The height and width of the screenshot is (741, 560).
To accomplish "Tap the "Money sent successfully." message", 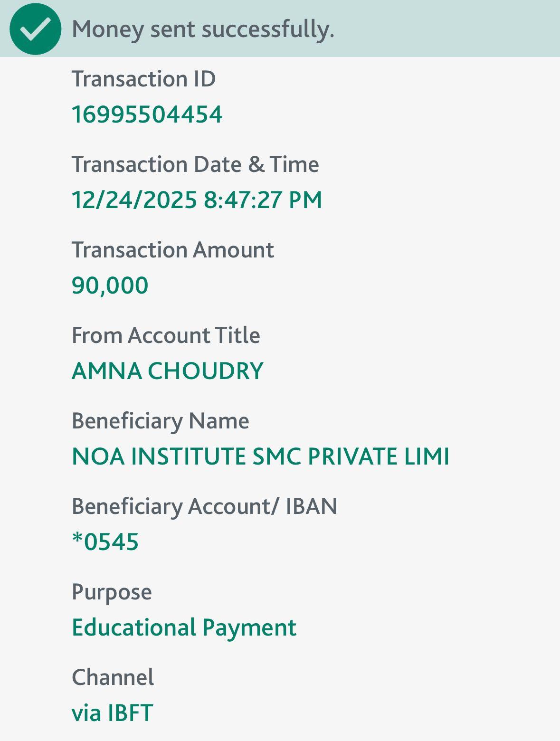I will 203,29.
